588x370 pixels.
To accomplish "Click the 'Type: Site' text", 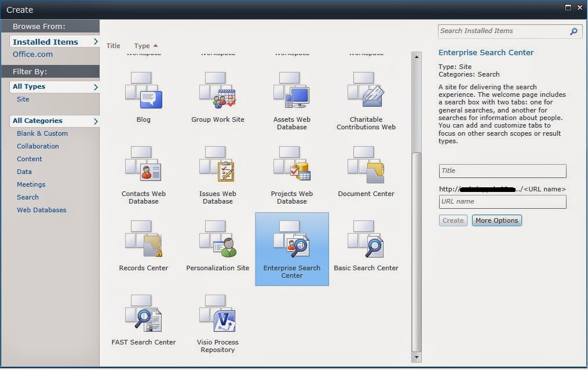I will point(455,67).
